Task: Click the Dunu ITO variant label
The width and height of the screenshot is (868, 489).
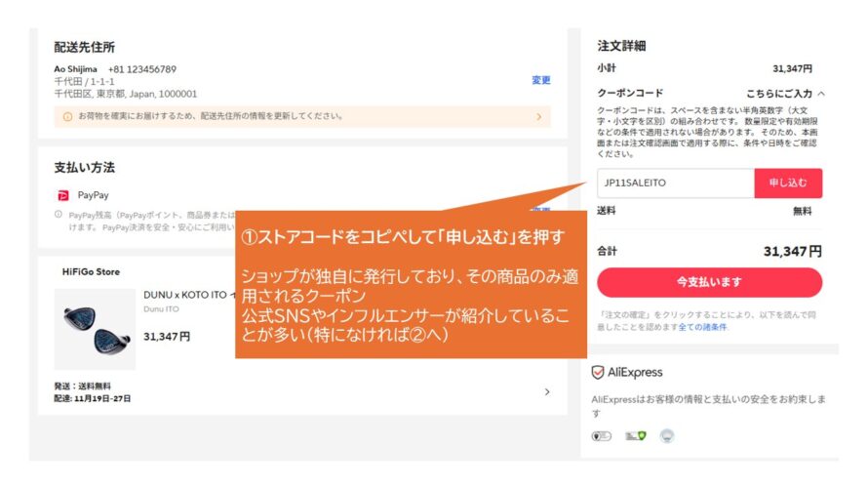Action: (161, 309)
